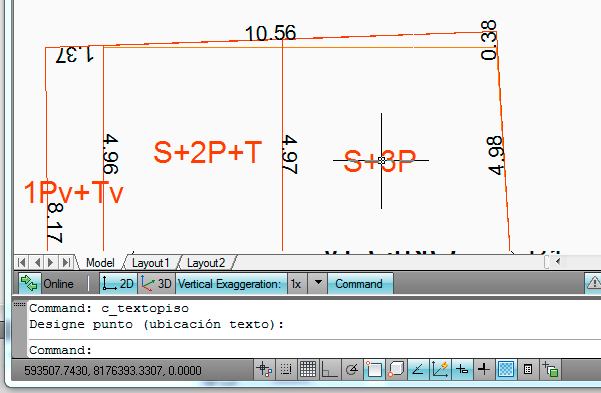Image resolution: width=601 pixels, height=393 pixels.
Task: Enable Ortho Mode icon
Action: click(330, 370)
